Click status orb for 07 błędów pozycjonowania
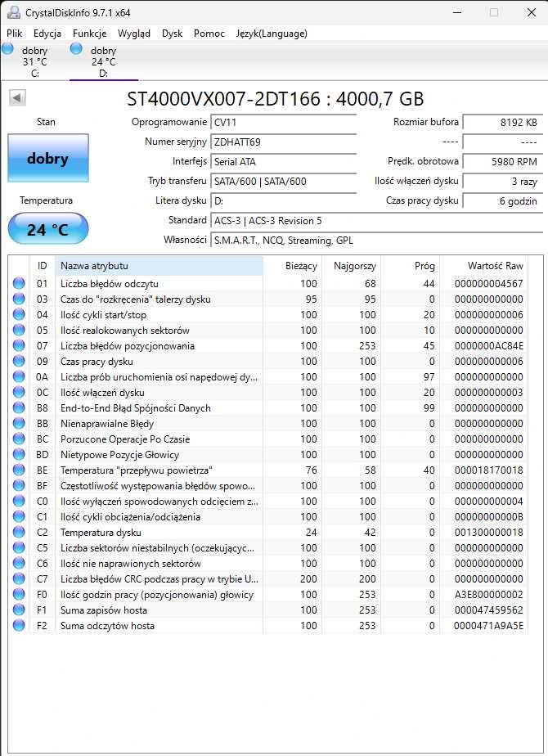This screenshot has height=756, width=548. coord(19,346)
